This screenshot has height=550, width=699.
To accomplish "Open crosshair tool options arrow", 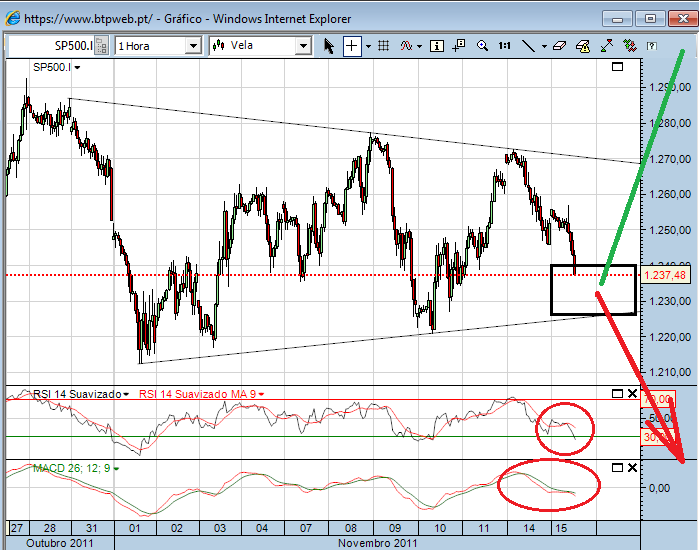I will [368, 46].
